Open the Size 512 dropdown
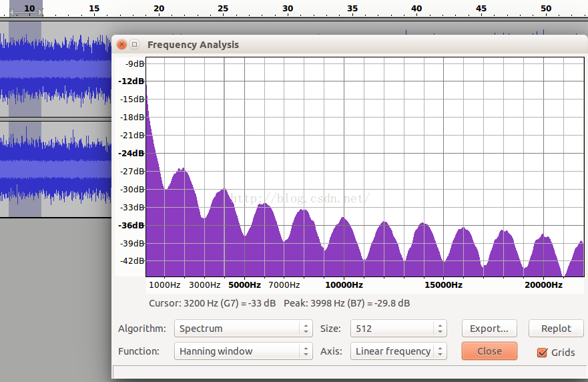Screen dimensions: 588x382 click(x=398, y=329)
